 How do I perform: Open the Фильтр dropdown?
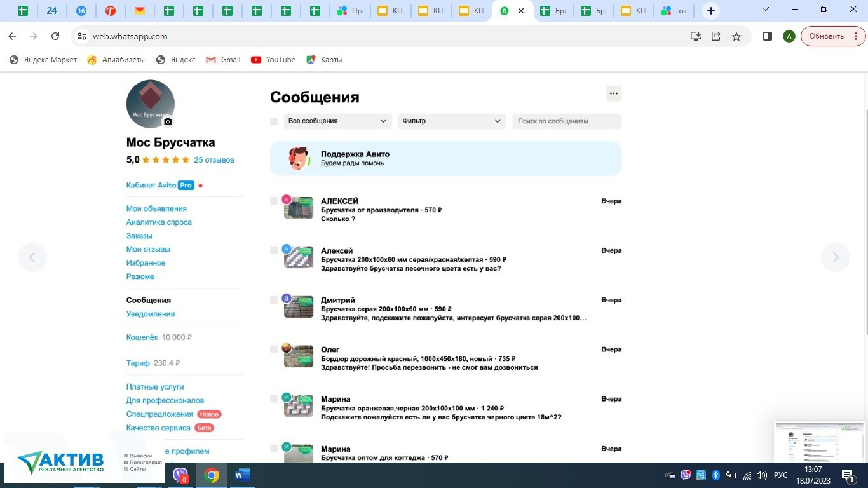[x=452, y=121]
